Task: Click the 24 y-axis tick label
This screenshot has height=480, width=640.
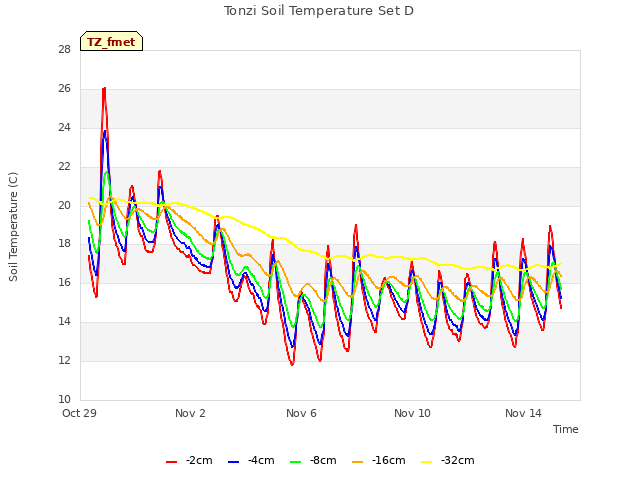Action: [64, 127]
